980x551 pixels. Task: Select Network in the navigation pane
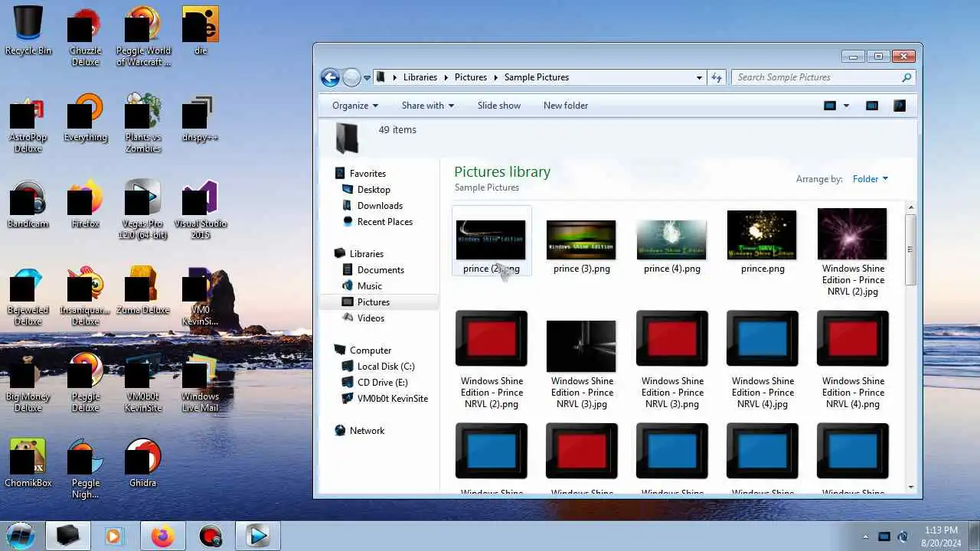point(367,431)
